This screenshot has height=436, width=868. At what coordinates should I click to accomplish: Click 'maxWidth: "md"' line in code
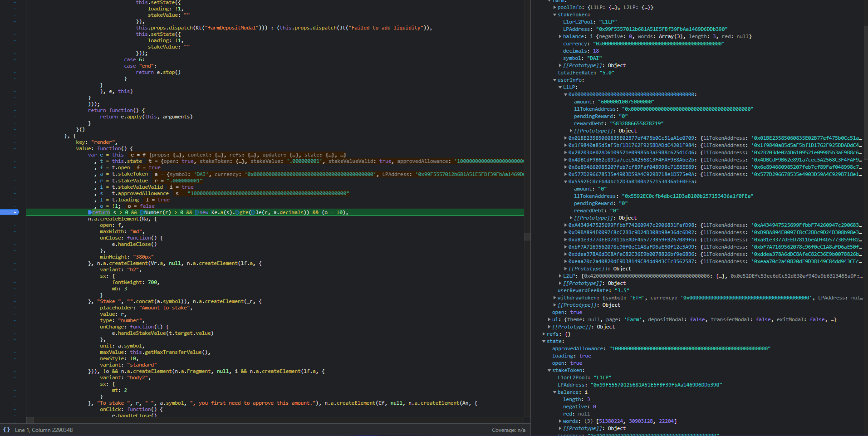(x=122, y=231)
